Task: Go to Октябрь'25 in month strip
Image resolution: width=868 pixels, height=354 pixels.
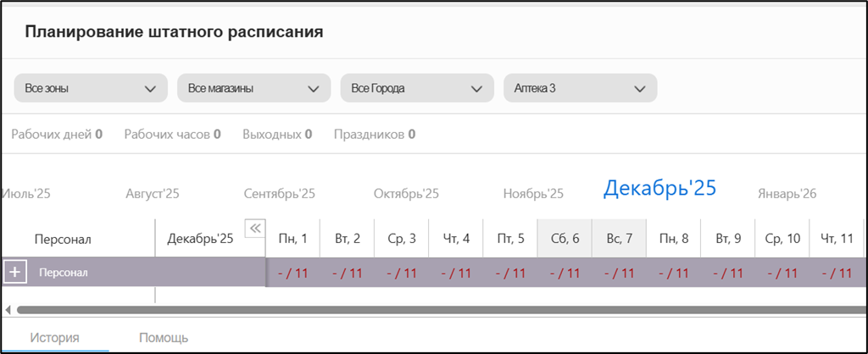Action: 406,194
